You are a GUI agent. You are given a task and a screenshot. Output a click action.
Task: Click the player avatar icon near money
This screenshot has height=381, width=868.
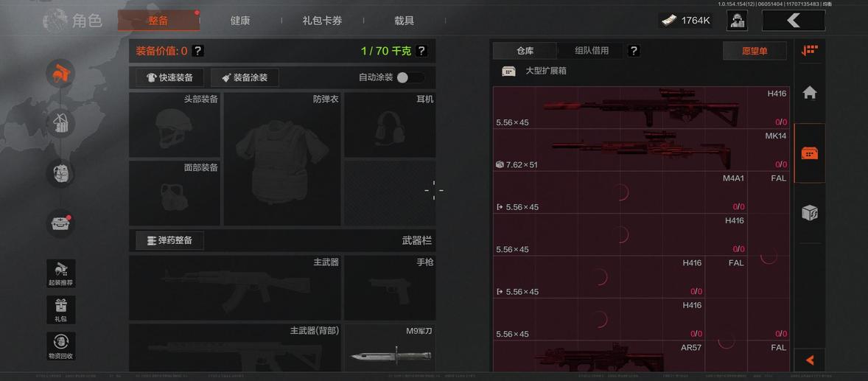[737, 21]
